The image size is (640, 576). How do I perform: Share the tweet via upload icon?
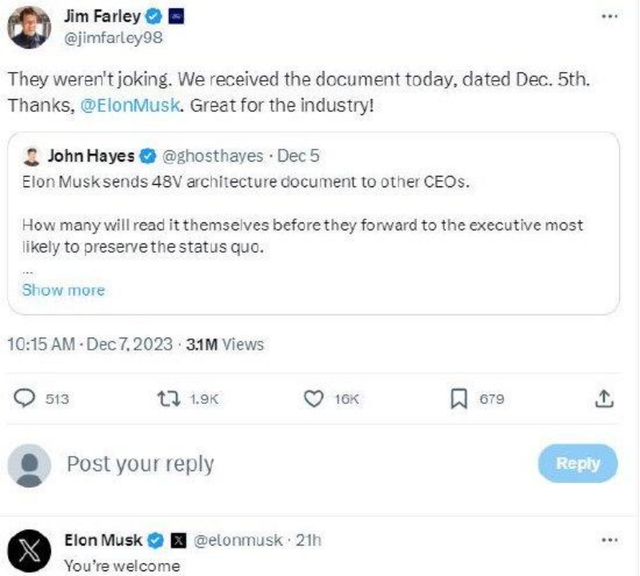point(603,398)
